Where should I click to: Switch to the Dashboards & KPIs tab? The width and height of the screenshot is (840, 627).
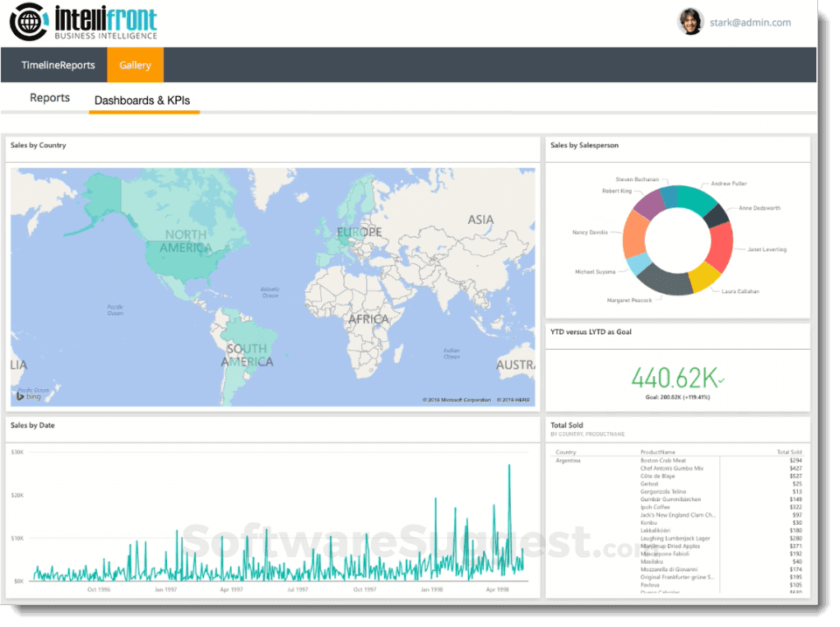(143, 100)
